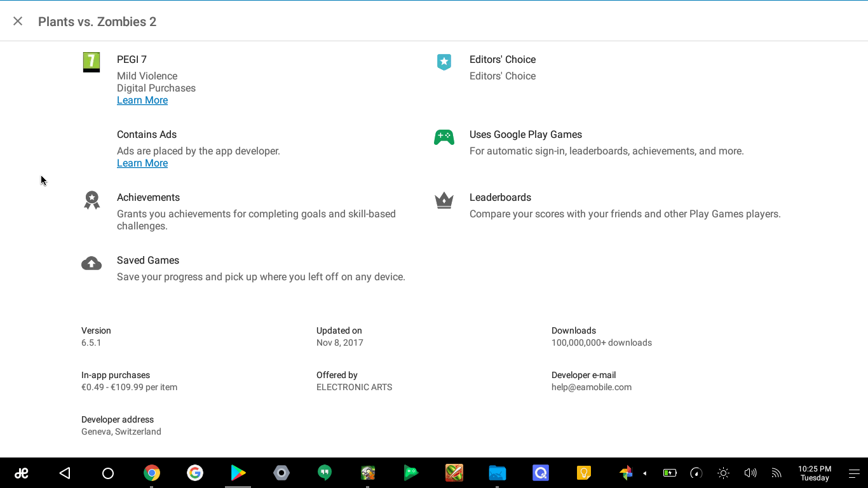Open Fruit Ninja from the taskbar

[454, 473]
